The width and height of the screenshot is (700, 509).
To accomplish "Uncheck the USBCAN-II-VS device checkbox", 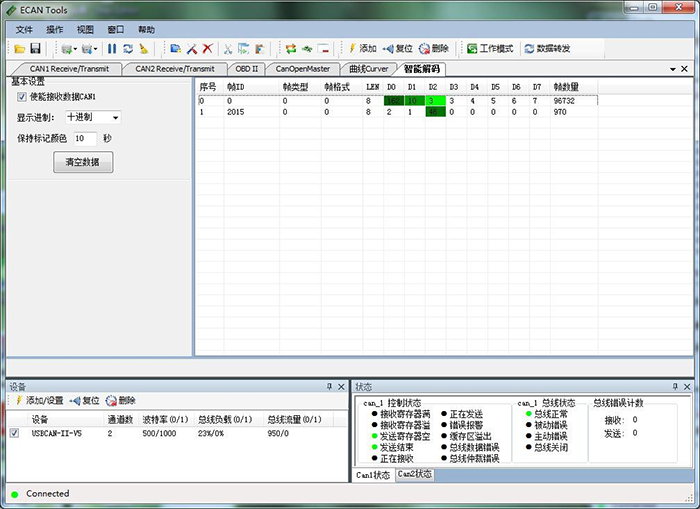I will pos(14,433).
